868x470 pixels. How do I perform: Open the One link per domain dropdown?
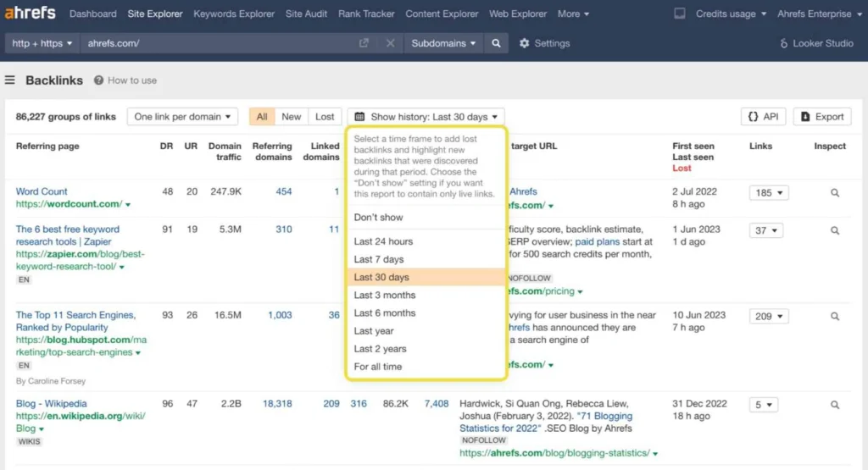point(182,117)
